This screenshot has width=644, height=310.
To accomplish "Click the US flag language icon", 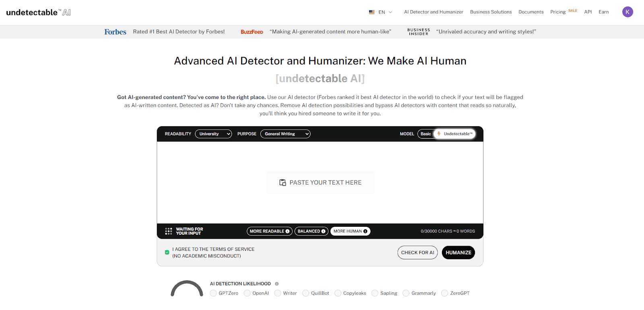I will [x=372, y=12].
